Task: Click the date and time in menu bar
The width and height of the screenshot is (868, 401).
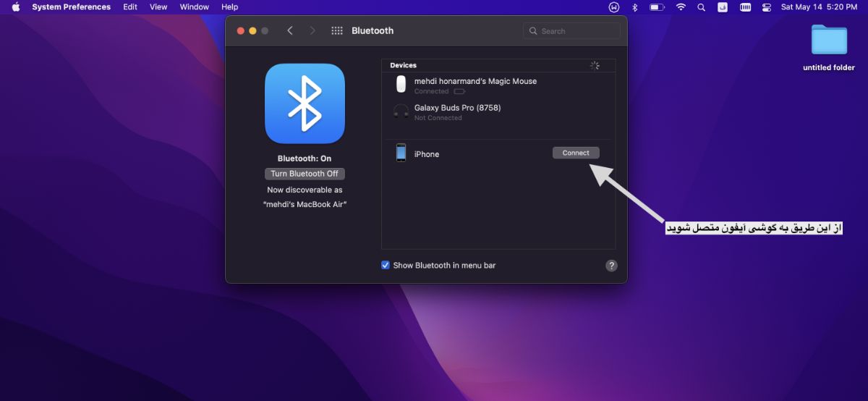Action: pos(820,7)
